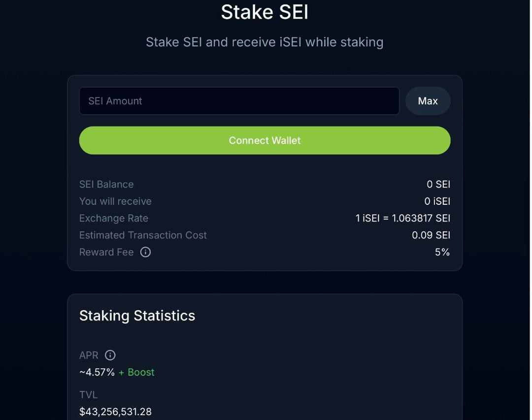Click the SEI Balance label
The width and height of the screenshot is (532, 420).
106,184
